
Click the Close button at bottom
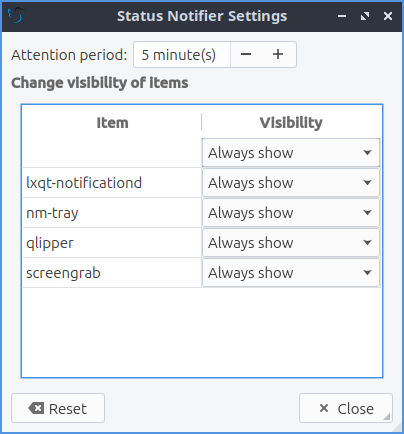(x=346, y=408)
